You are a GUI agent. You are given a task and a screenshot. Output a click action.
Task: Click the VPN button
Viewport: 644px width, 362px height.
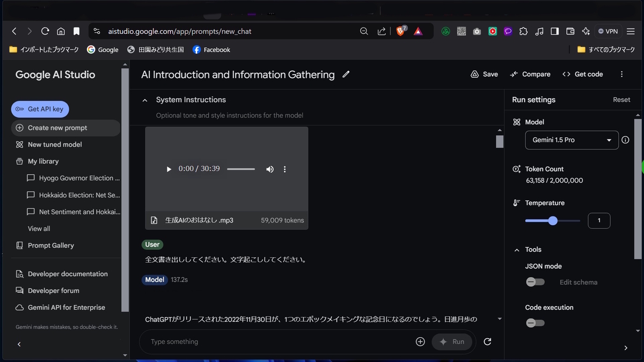(x=608, y=31)
